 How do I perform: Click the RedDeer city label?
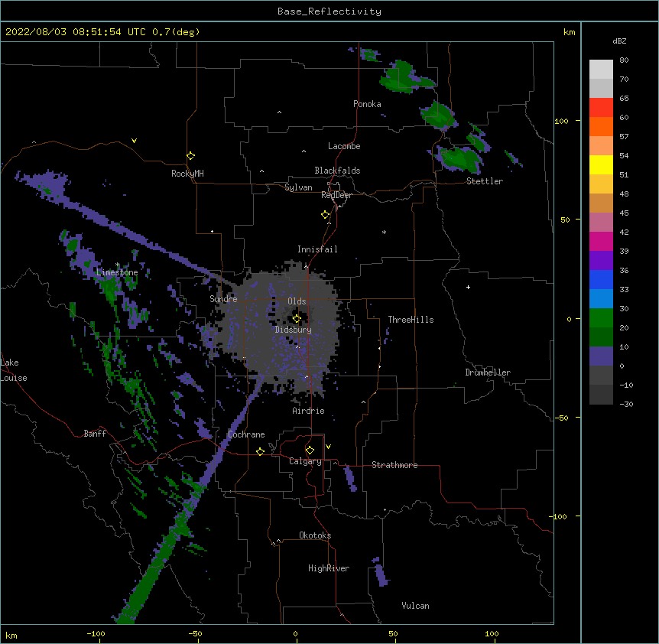pos(336,195)
